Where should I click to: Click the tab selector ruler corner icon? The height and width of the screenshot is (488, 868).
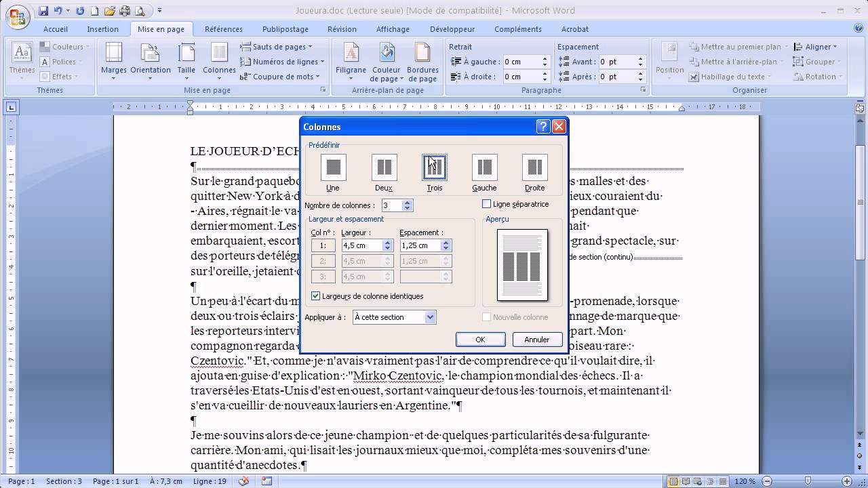tap(11, 107)
